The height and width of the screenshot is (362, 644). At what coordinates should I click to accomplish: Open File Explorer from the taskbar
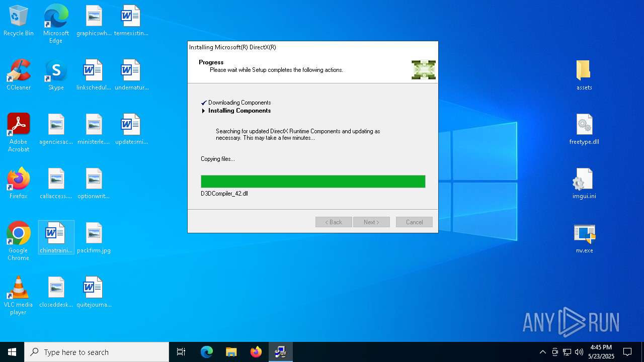click(x=231, y=352)
